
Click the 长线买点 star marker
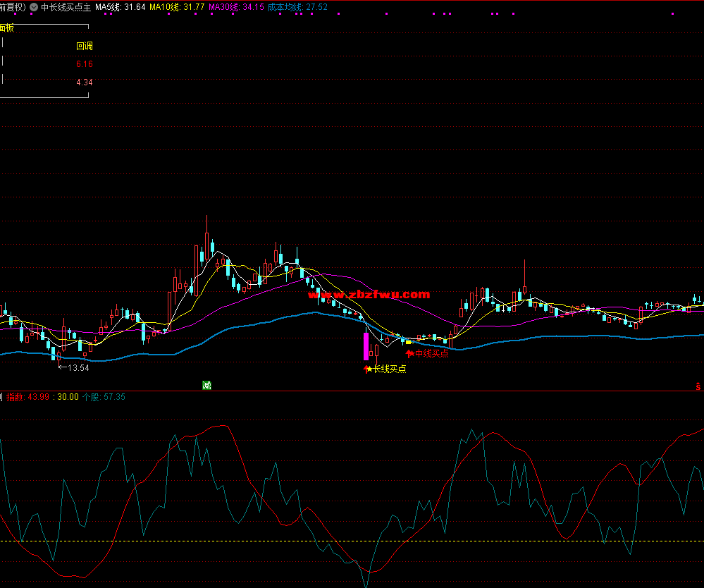(368, 369)
